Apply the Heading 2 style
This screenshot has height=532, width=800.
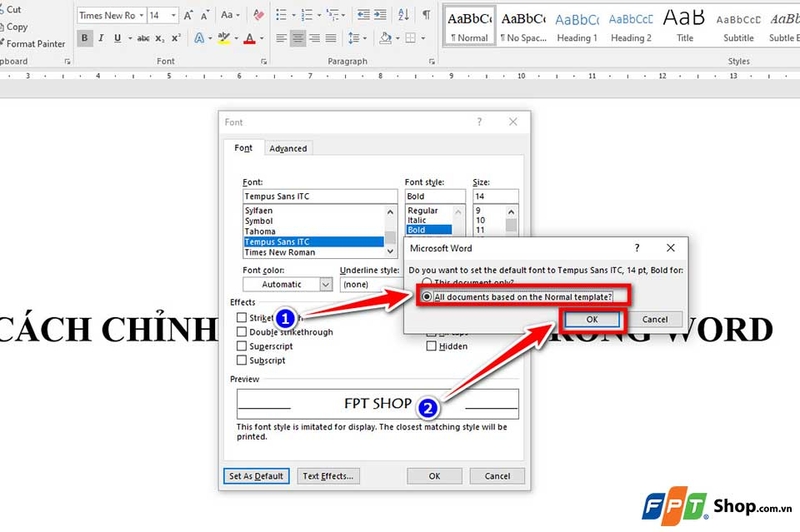(x=631, y=27)
